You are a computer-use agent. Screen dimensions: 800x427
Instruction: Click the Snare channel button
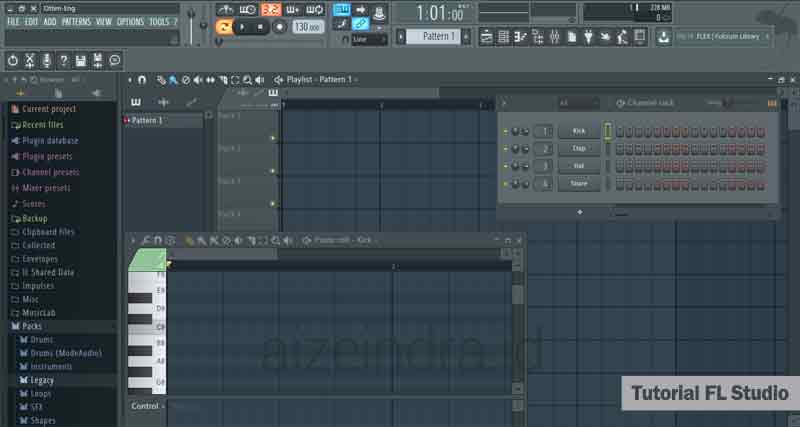[x=579, y=183]
